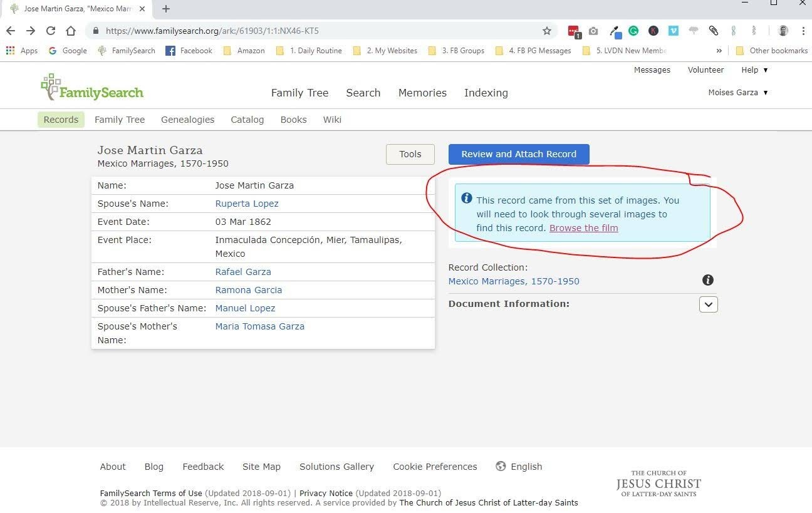This screenshot has width=812, height=513.
Task: Open the Moises Garza account menu
Action: click(x=738, y=92)
